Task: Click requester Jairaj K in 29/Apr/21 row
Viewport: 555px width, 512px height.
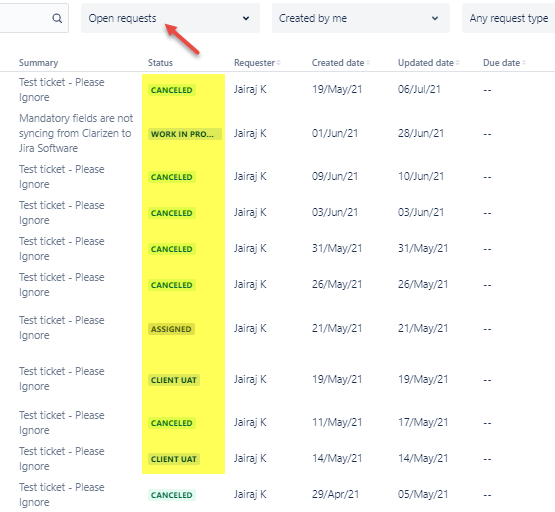Action: tap(250, 494)
